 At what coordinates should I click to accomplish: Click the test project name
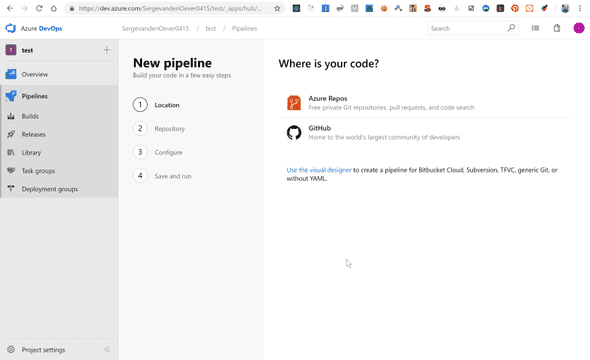pos(27,50)
